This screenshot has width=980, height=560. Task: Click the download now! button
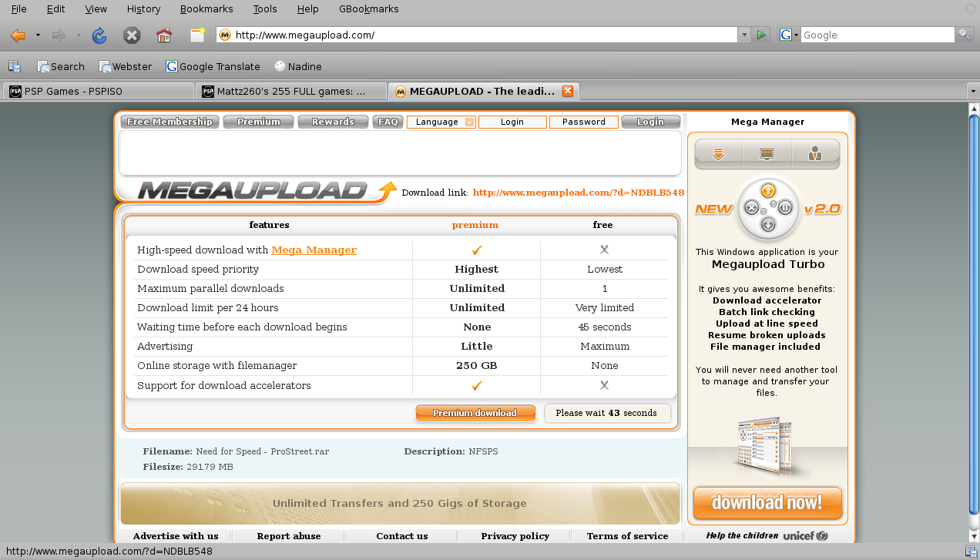(x=767, y=503)
